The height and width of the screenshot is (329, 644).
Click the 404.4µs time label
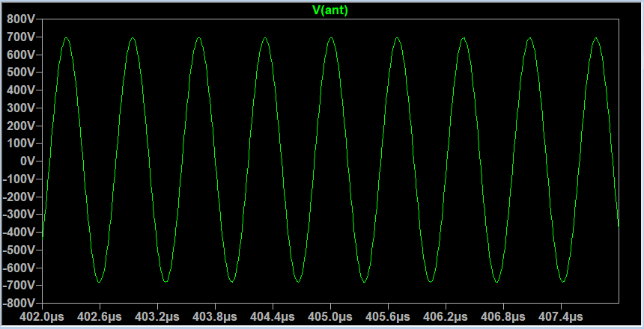click(x=273, y=317)
